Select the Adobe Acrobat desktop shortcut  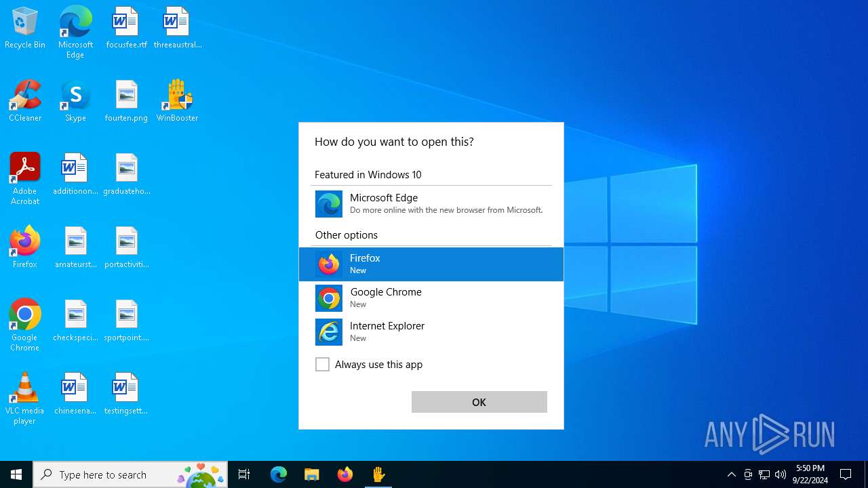click(x=25, y=179)
